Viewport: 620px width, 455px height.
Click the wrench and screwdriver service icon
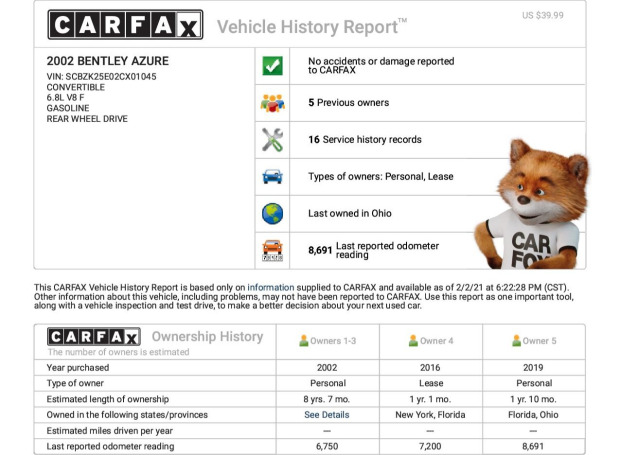272,140
